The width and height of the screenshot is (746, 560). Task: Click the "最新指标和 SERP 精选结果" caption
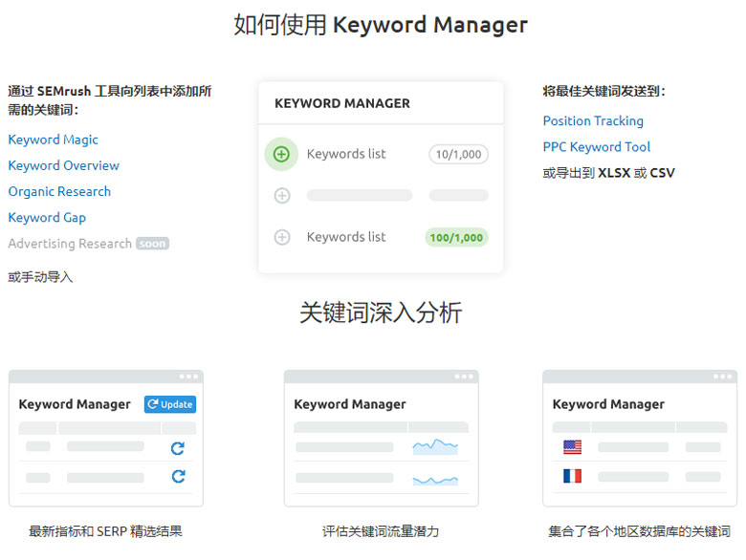[105, 531]
